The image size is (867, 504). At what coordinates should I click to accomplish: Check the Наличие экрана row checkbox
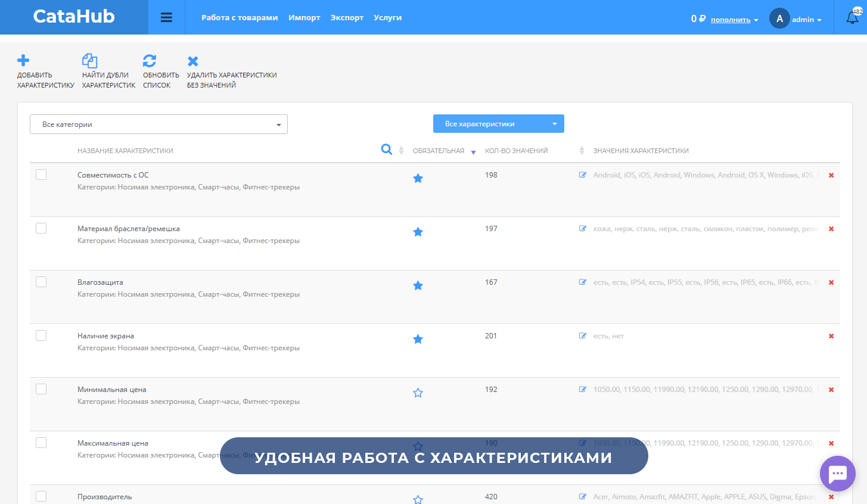click(41, 335)
